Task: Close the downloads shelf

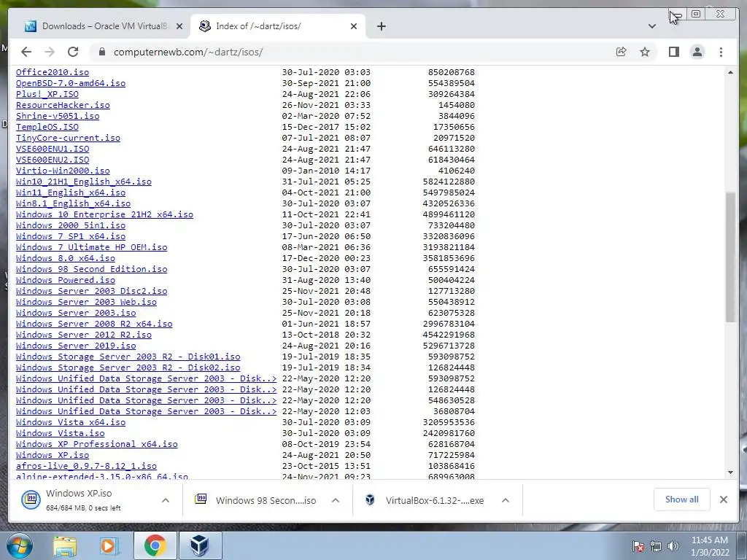Action: tap(723, 499)
